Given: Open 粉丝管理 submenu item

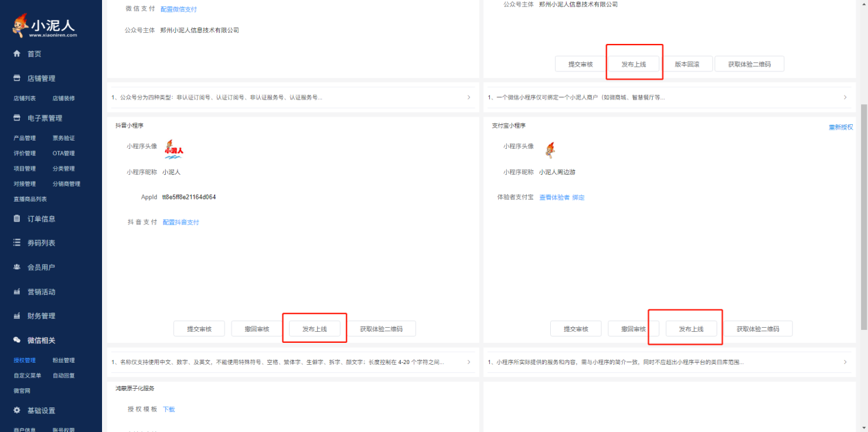Looking at the screenshot, I should [64, 360].
